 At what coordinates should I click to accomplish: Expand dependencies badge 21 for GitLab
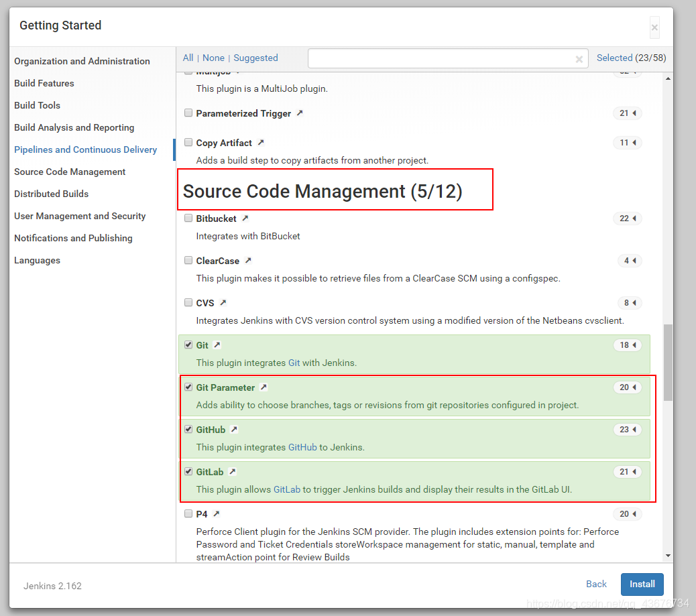click(x=627, y=472)
